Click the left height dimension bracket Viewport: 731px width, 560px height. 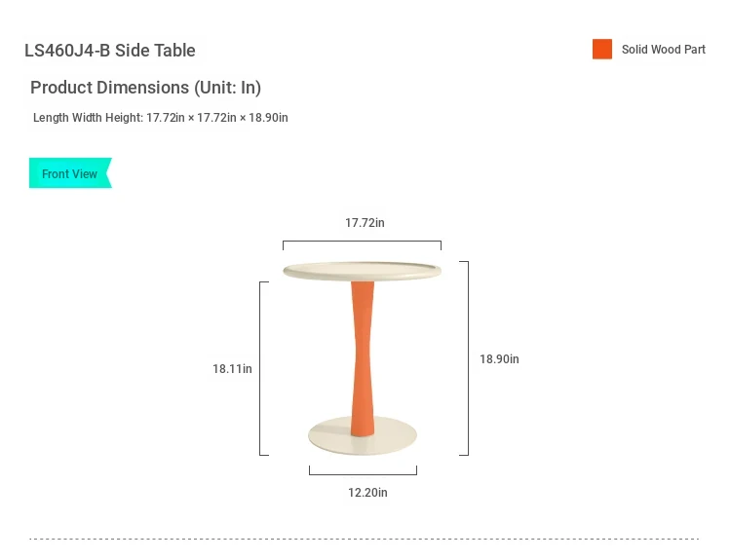click(x=264, y=368)
